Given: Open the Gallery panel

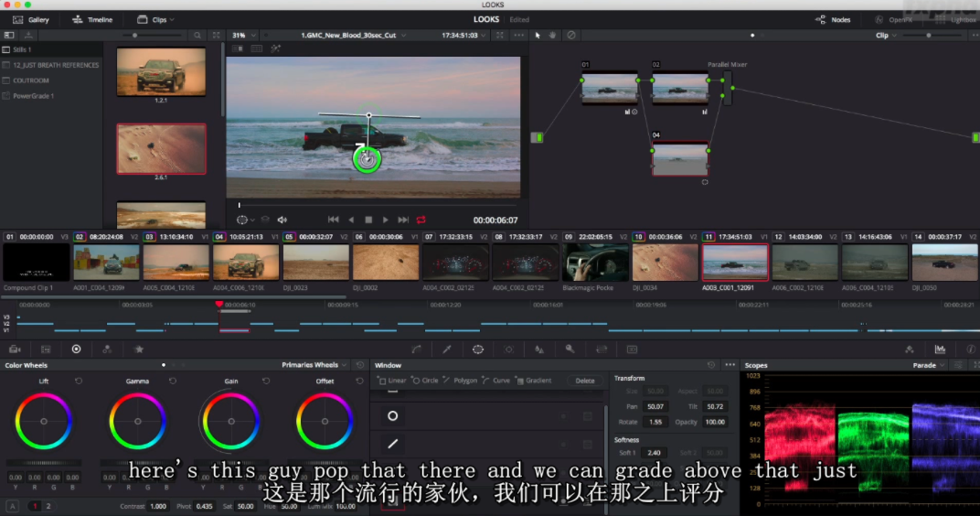Looking at the screenshot, I should click(x=31, y=19).
